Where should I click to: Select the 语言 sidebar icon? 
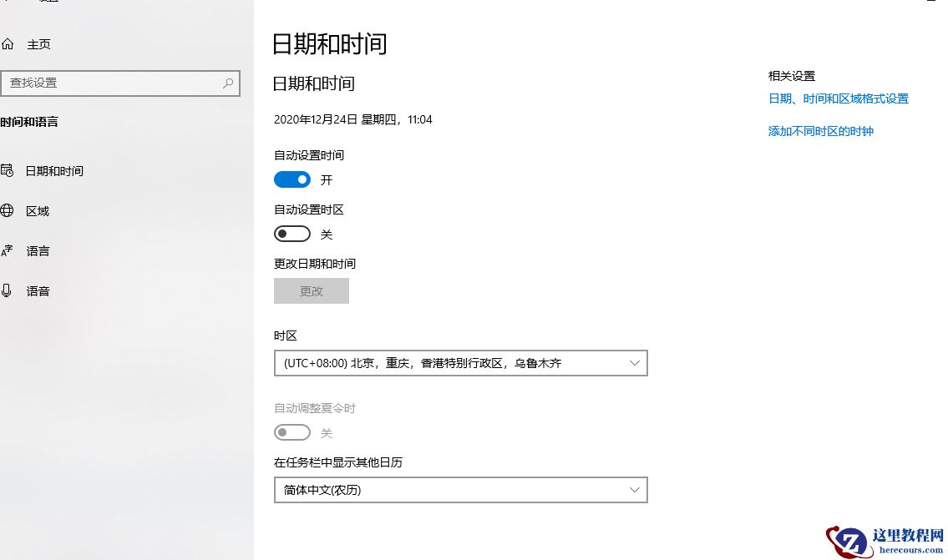click(10, 250)
